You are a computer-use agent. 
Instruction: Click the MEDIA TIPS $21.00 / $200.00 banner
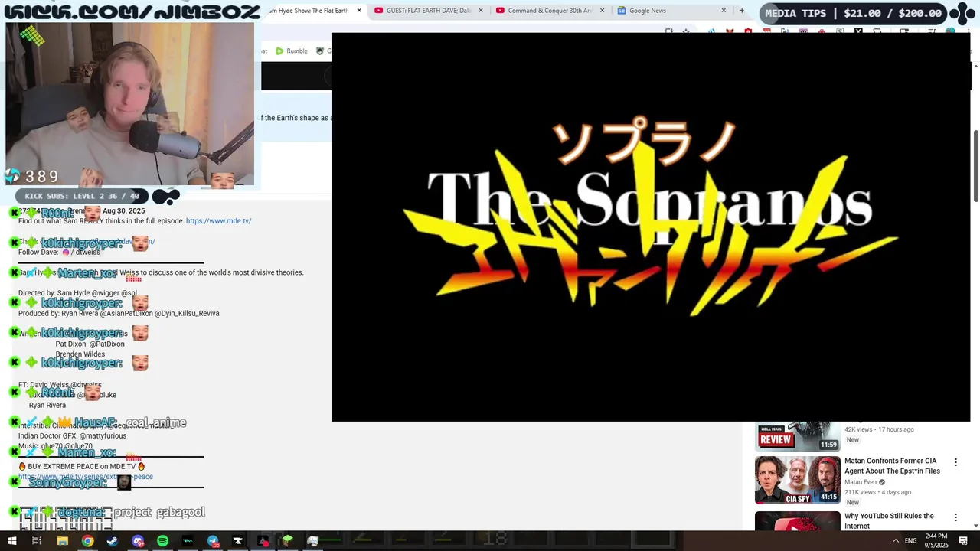click(853, 13)
